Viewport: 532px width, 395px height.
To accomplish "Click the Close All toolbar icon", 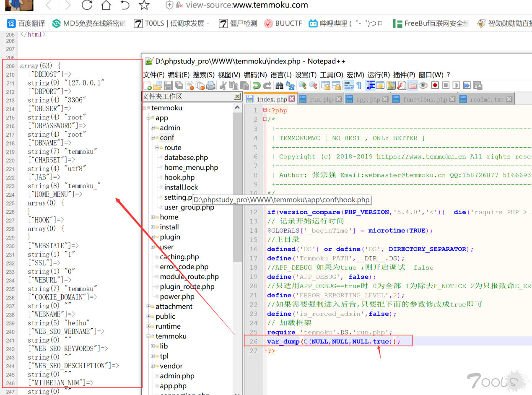I will pos(200,86).
